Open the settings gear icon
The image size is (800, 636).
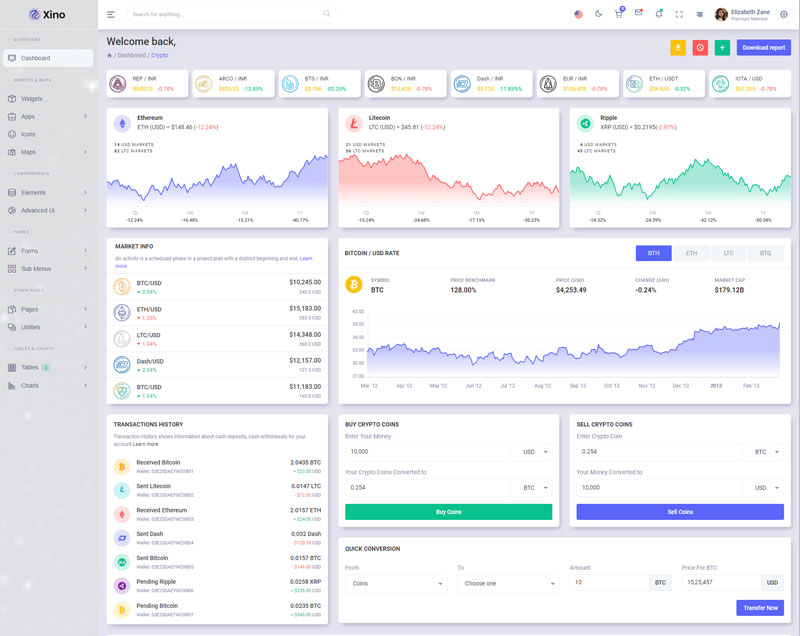[783, 14]
